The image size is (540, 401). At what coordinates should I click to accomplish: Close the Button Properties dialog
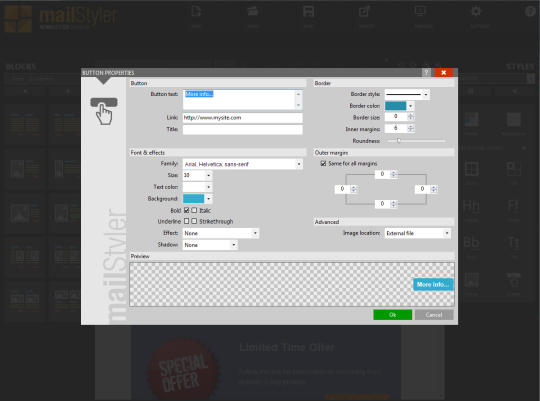pos(444,72)
